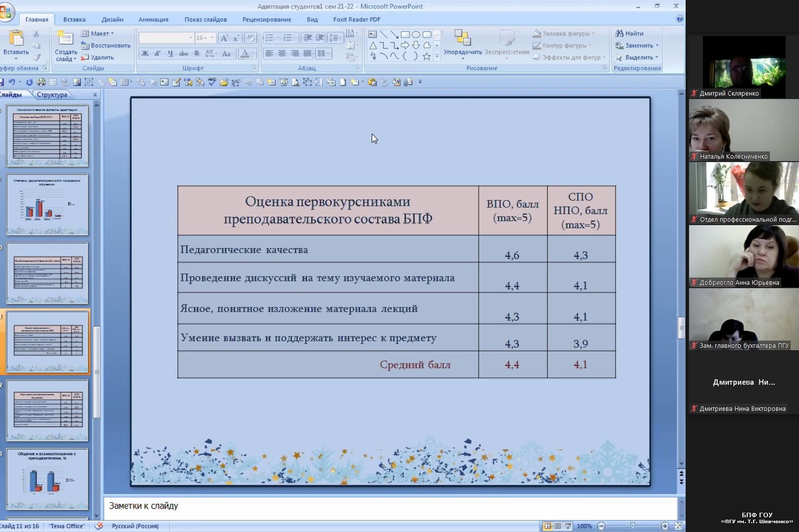This screenshot has height=532, width=799.
Task: Click the Undo arrow in quick access
Action: click(11, 82)
